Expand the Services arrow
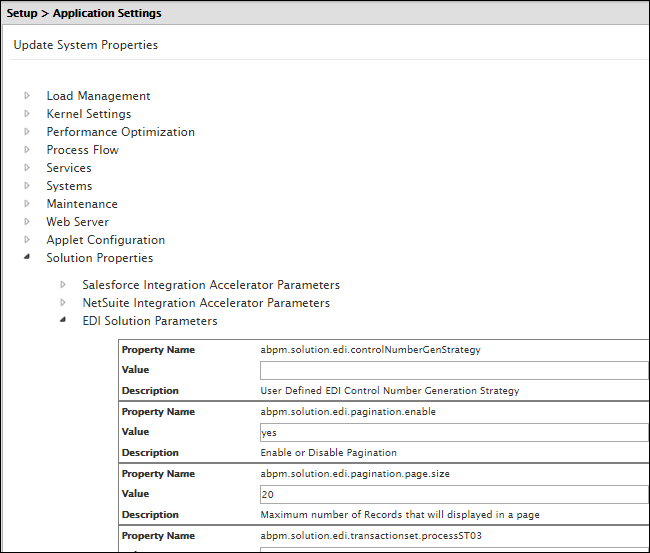The image size is (650, 553). pyautogui.click(x=28, y=168)
